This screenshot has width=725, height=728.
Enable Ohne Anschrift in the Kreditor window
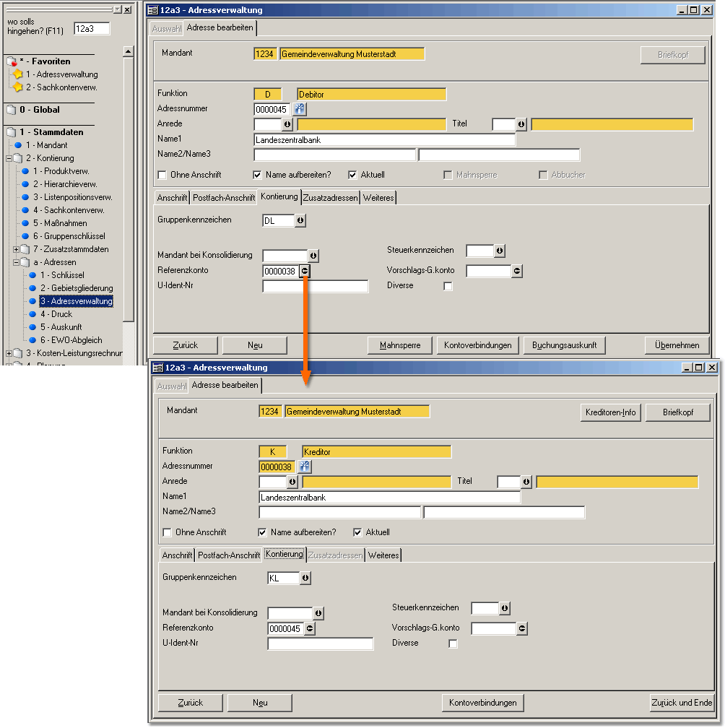168,532
